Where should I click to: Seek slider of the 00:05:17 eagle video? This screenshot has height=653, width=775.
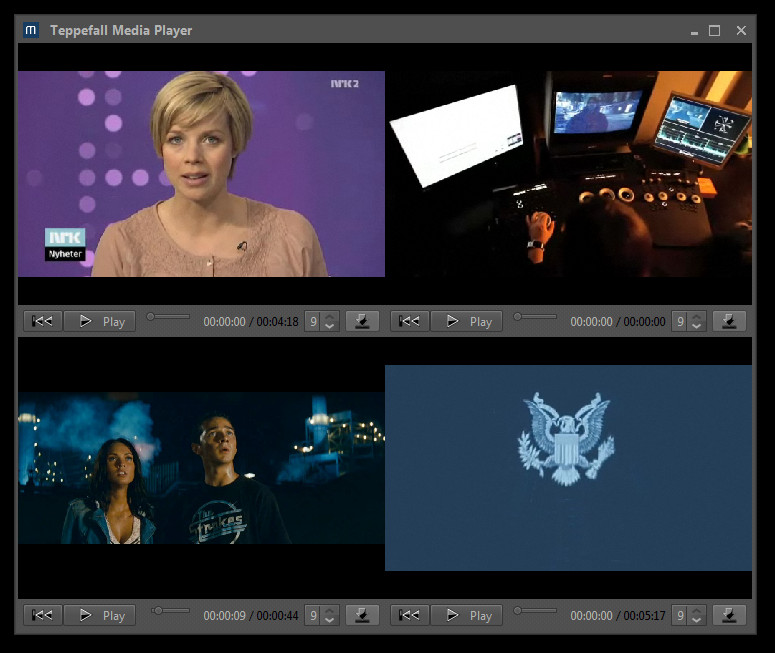coord(535,610)
